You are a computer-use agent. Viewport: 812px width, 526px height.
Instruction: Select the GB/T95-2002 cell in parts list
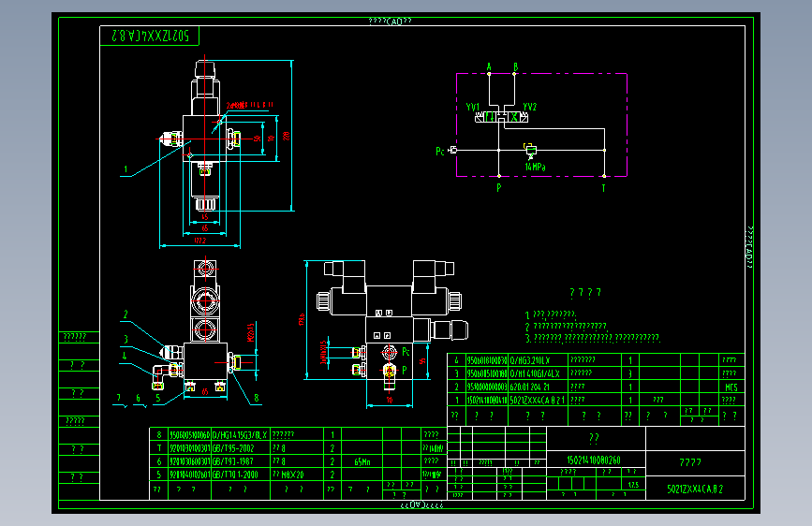click(241, 447)
